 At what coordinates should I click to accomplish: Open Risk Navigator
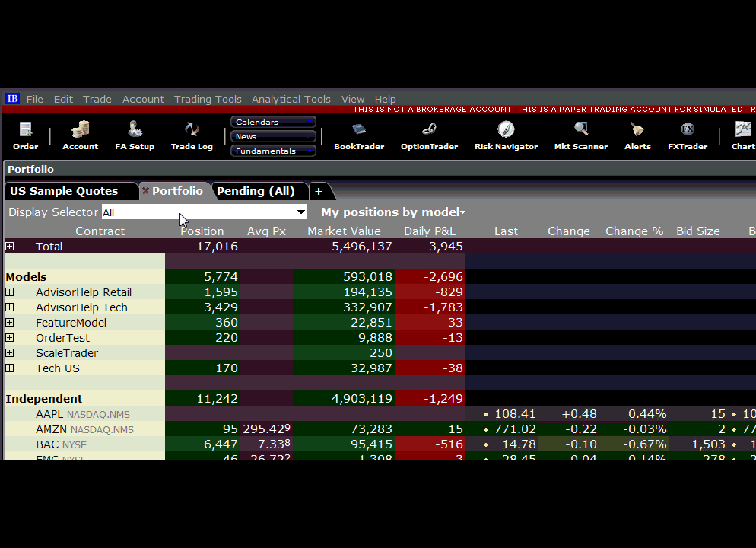[506, 135]
